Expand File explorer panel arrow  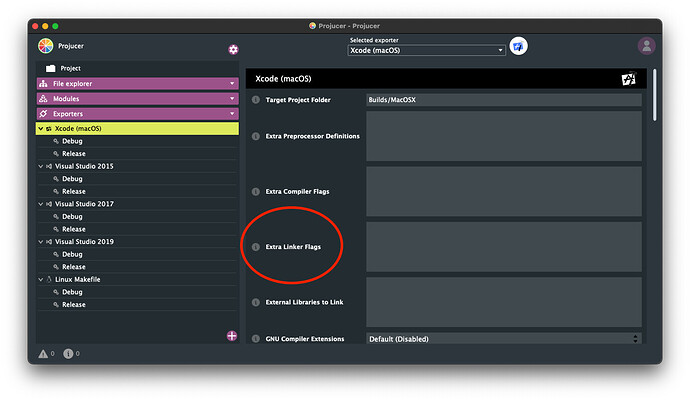coord(232,84)
